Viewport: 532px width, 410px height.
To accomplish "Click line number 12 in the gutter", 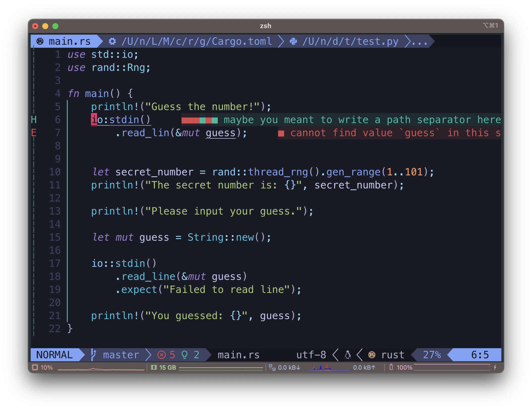I will point(55,198).
